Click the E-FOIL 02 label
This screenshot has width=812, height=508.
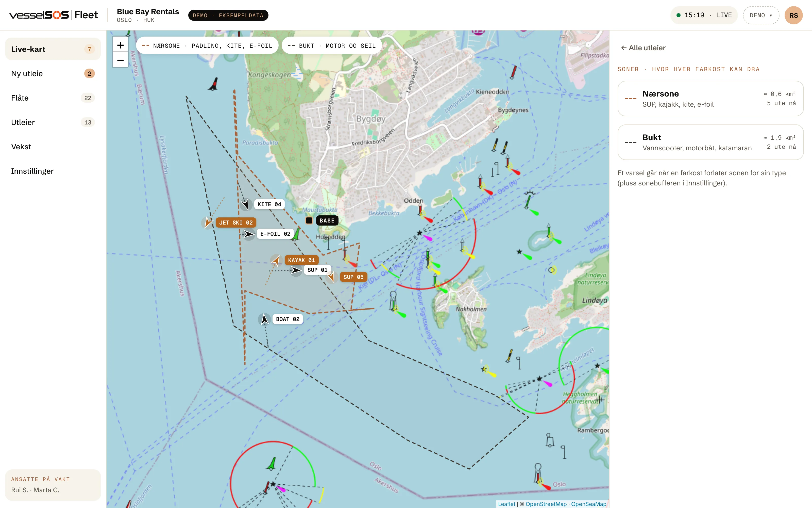275,234
